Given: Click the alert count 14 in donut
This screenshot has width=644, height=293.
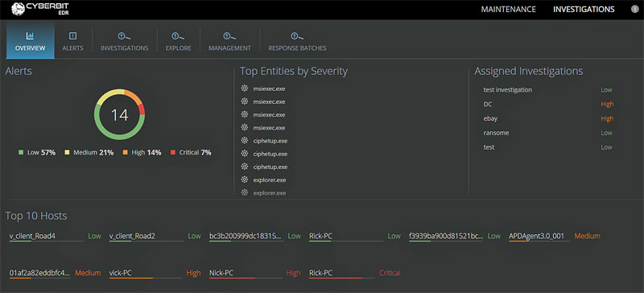Looking at the screenshot, I should 119,115.
